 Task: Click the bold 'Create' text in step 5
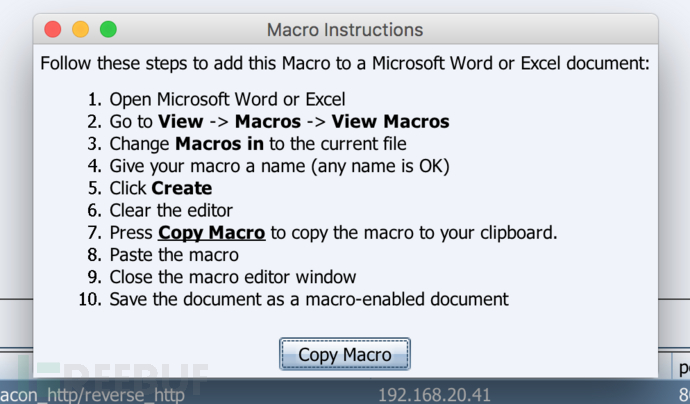pyautogui.click(x=182, y=188)
